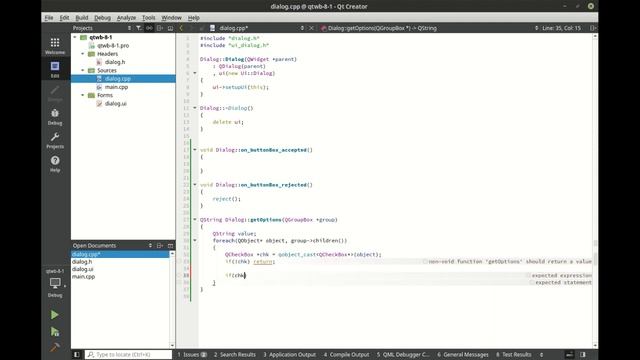Click the 'expected expression' error annotation
Screen dimensions: 640x360
[x=559, y=276]
